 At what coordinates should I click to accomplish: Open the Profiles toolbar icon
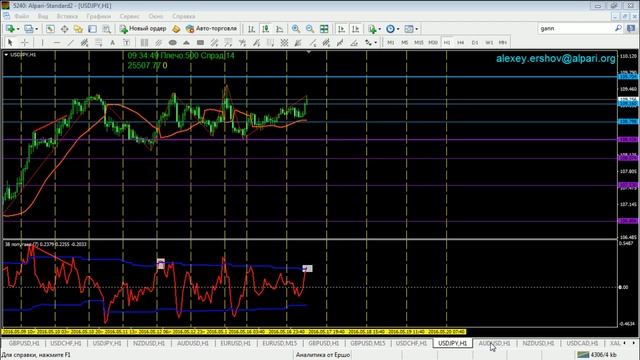(28, 29)
